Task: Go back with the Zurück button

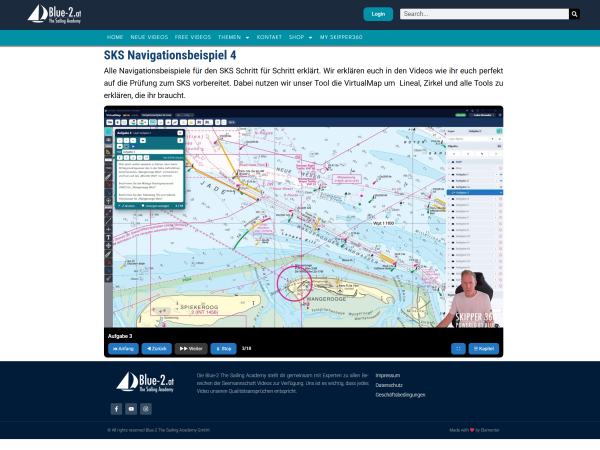Action: pos(157,349)
